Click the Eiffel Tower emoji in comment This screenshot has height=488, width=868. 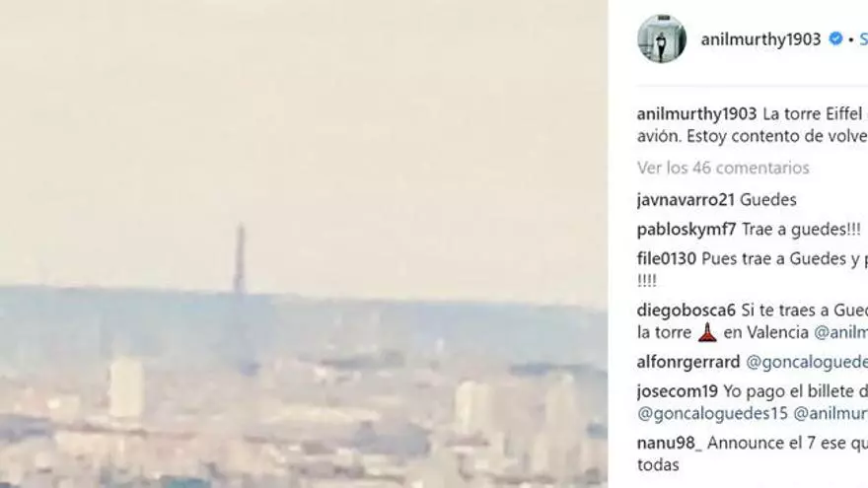tap(707, 332)
